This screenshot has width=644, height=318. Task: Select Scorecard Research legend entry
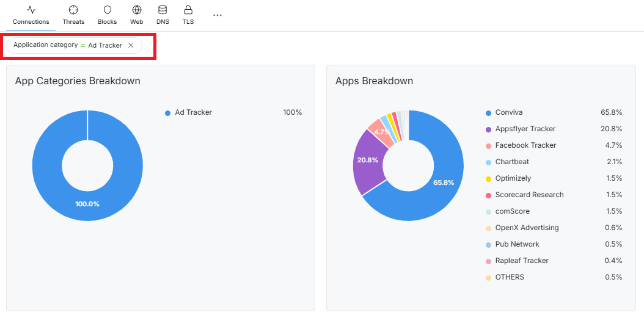click(x=529, y=195)
